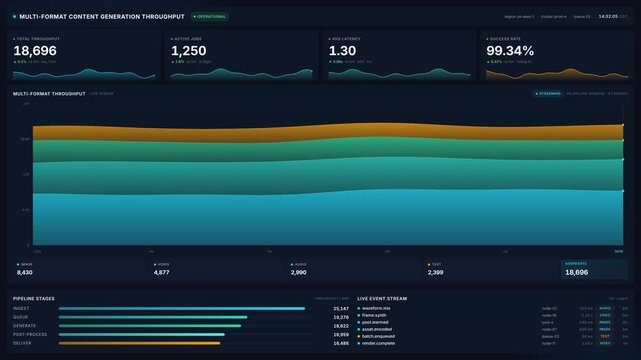This screenshot has height=360, width=641.
Task: Click the orange DELIVER stage progress bar
Action: click(139, 343)
